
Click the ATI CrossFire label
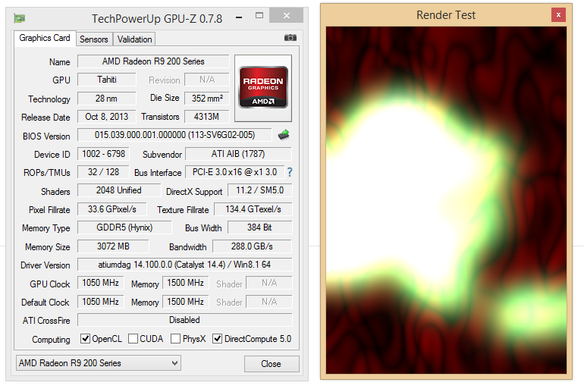46,321
